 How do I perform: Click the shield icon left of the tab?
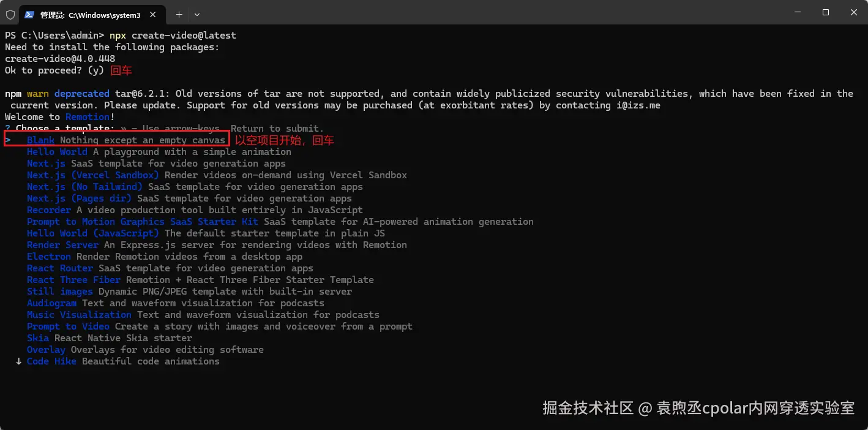(10, 14)
